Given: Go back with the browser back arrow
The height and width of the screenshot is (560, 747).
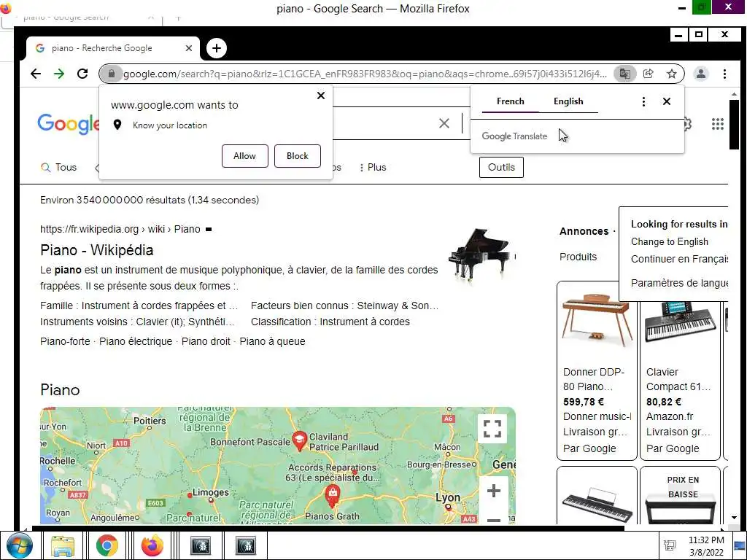Looking at the screenshot, I should [x=36, y=74].
